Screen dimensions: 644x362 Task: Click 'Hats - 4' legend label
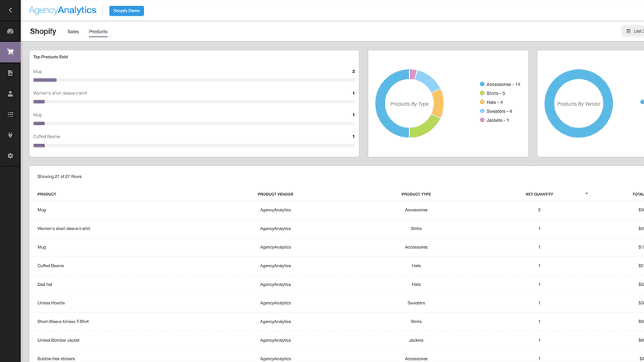(x=494, y=103)
